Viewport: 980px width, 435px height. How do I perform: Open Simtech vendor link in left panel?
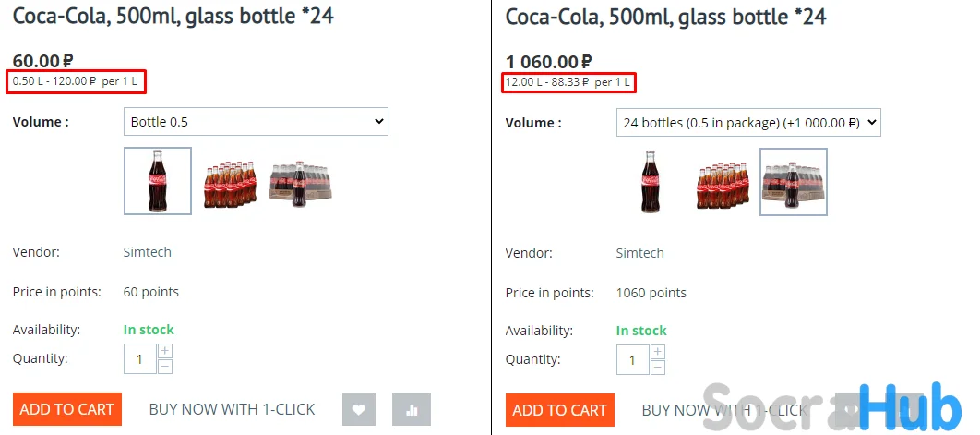coord(148,252)
